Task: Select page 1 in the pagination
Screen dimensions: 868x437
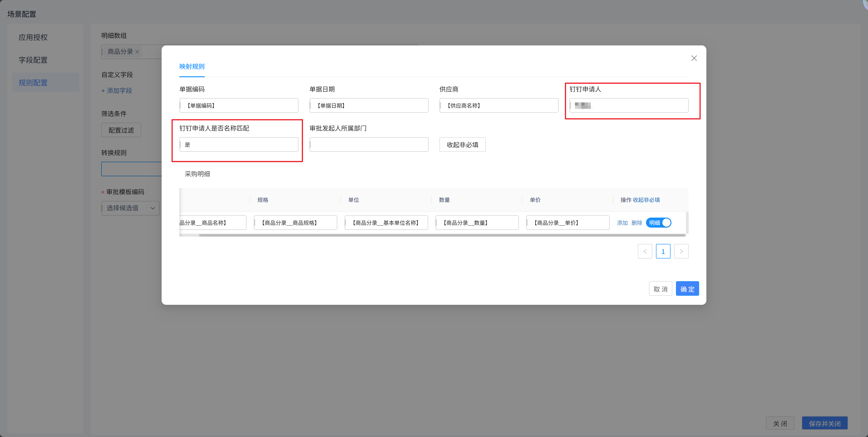Action: point(663,251)
